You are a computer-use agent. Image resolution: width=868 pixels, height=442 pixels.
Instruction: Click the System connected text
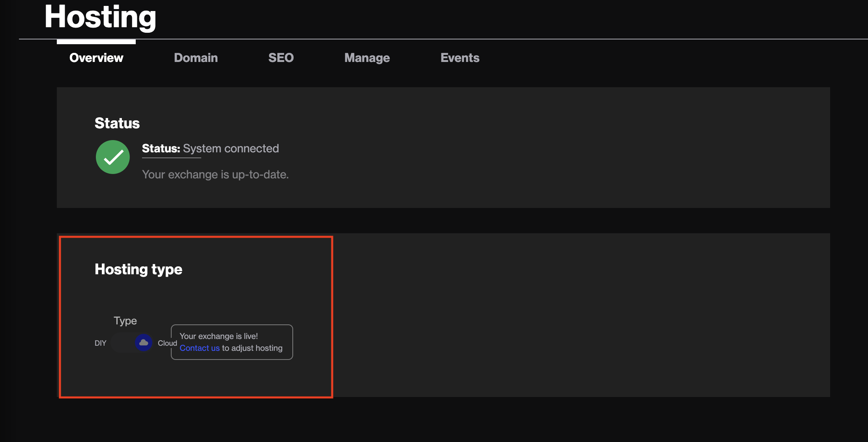(x=231, y=148)
